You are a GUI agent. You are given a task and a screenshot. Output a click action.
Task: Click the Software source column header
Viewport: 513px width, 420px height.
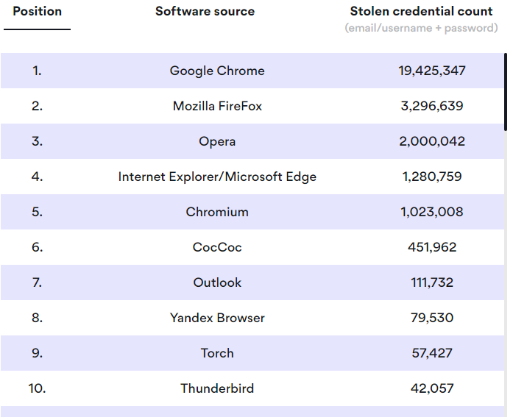coord(205,12)
